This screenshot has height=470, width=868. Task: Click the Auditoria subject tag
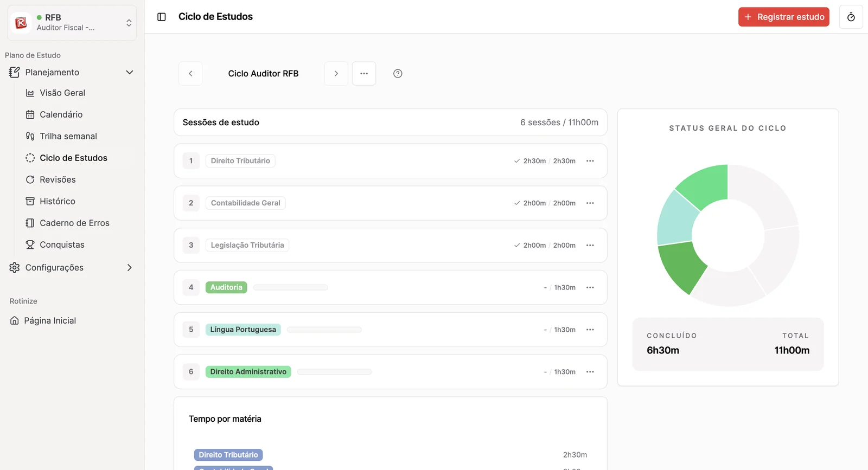[x=226, y=287]
